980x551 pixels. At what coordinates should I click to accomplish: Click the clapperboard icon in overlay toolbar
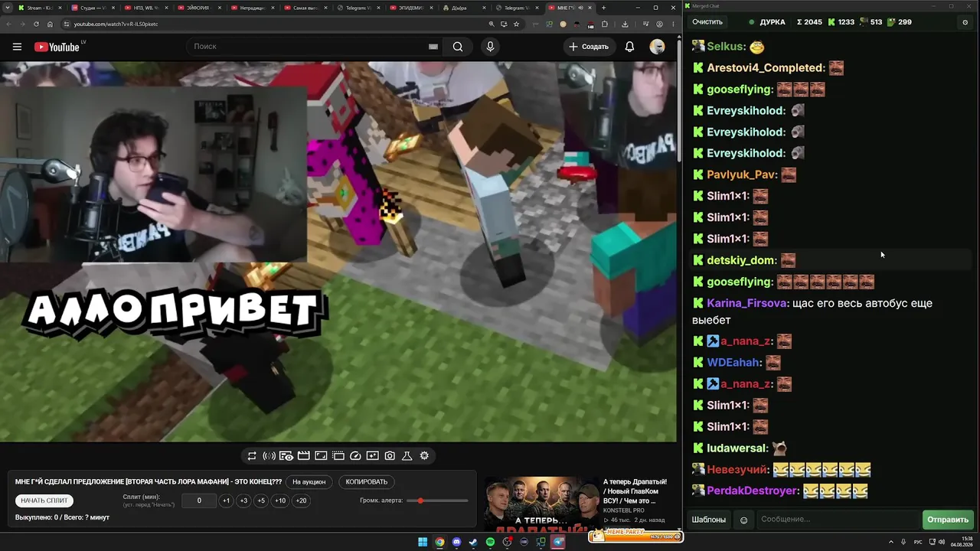pyautogui.click(x=303, y=456)
